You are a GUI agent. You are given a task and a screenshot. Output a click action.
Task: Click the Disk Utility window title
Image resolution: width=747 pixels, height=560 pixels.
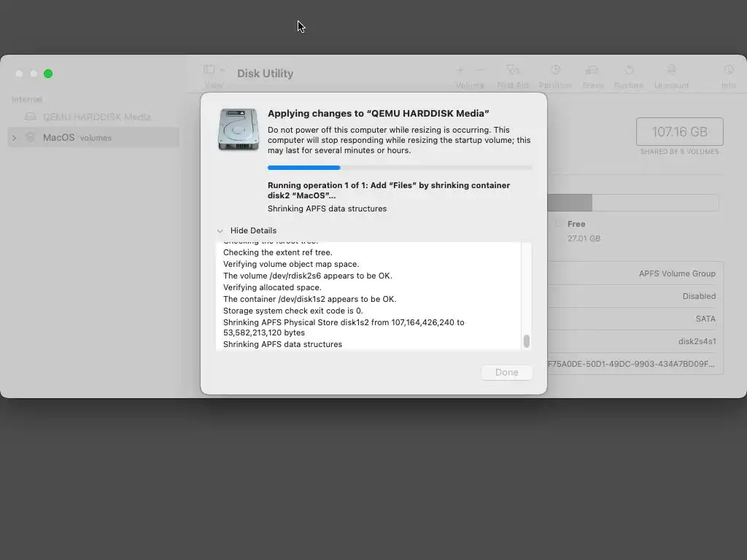266,74
